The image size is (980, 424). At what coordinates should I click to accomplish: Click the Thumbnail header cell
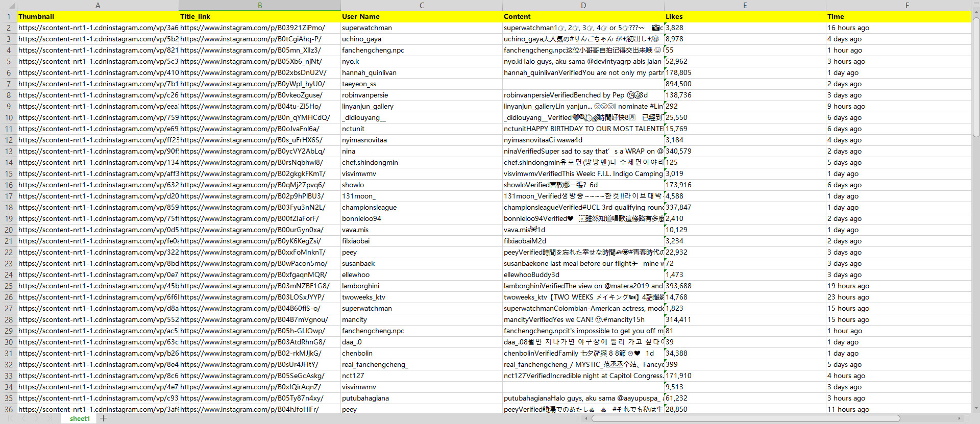[98, 16]
